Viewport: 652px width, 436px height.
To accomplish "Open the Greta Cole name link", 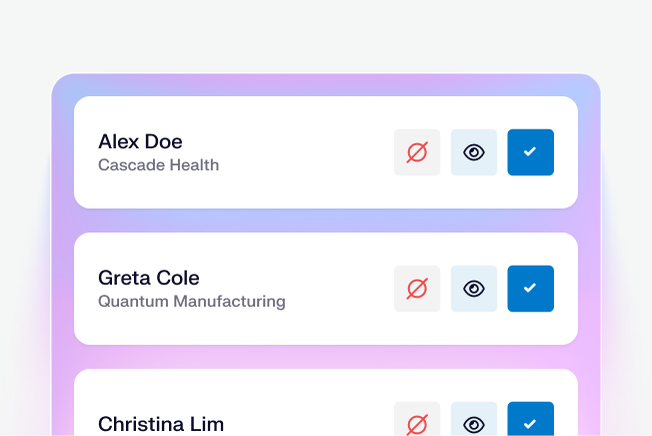I will (x=148, y=277).
